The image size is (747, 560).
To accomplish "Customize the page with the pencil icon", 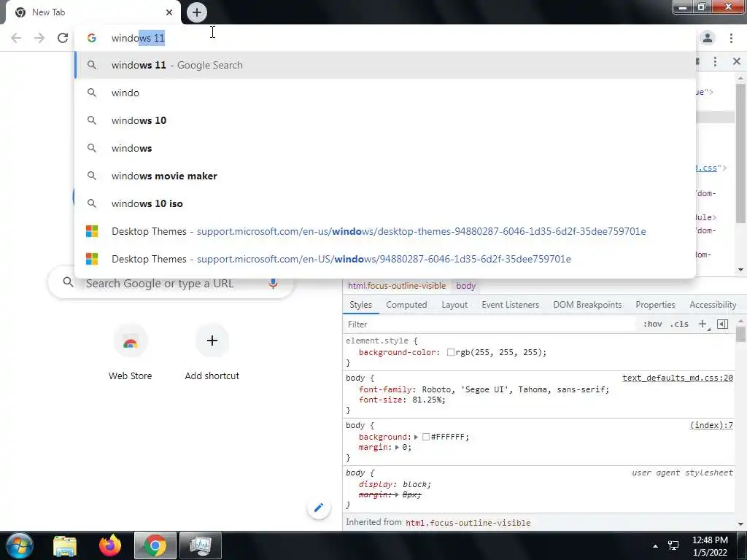I will coord(319,507).
